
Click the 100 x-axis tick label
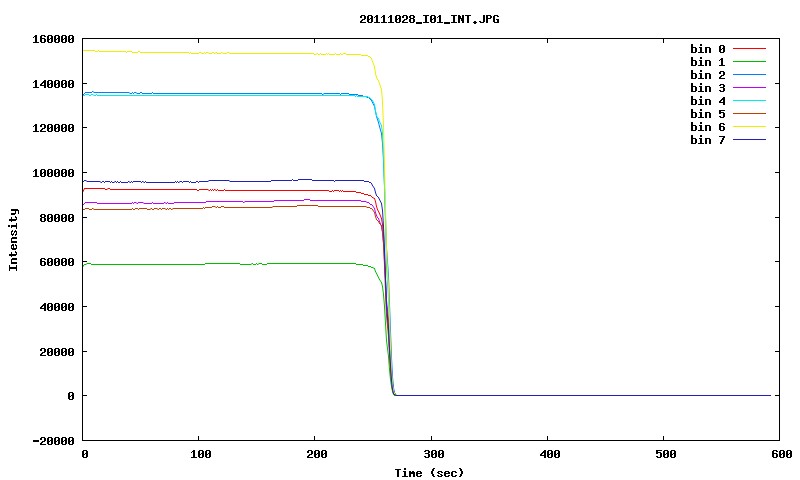click(201, 454)
